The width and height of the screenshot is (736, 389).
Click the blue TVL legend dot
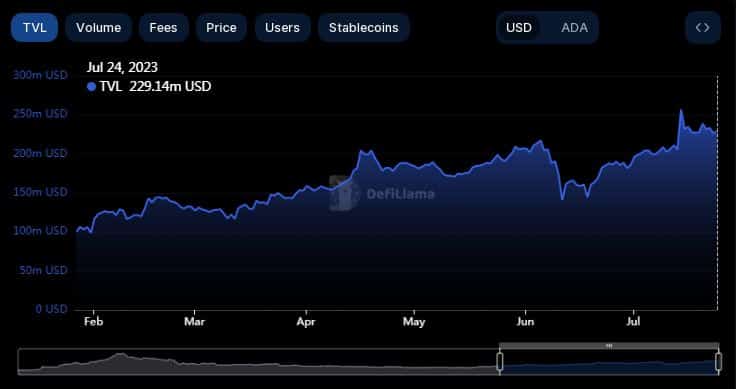coord(92,87)
